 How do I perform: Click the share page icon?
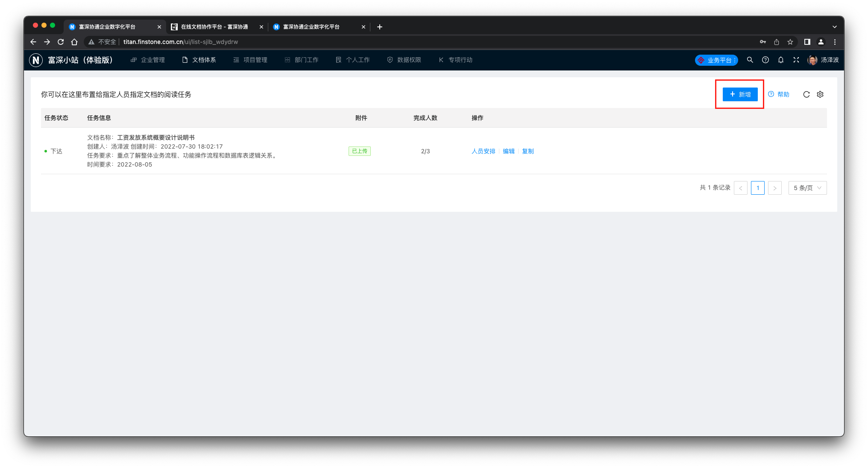777,42
